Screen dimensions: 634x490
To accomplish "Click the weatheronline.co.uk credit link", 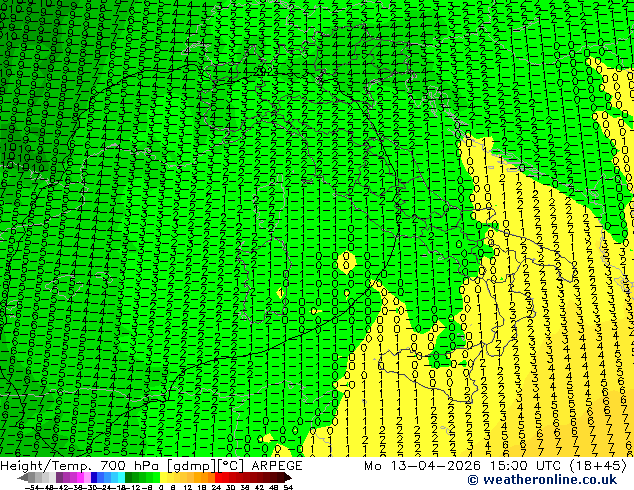I will [542, 480].
